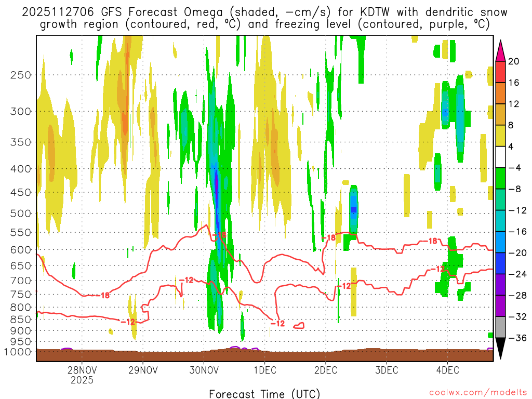Click the 2DEC date label
Screen dimensions: 532x399
point(325,370)
